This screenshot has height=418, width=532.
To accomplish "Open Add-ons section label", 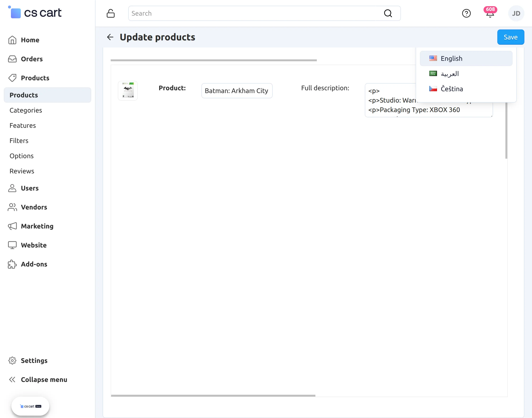I will (34, 264).
